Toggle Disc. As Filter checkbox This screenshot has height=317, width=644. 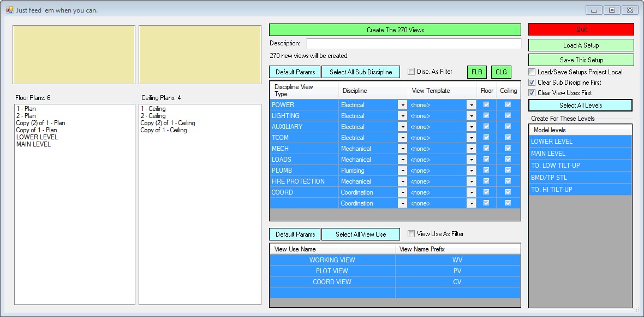click(411, 72)
